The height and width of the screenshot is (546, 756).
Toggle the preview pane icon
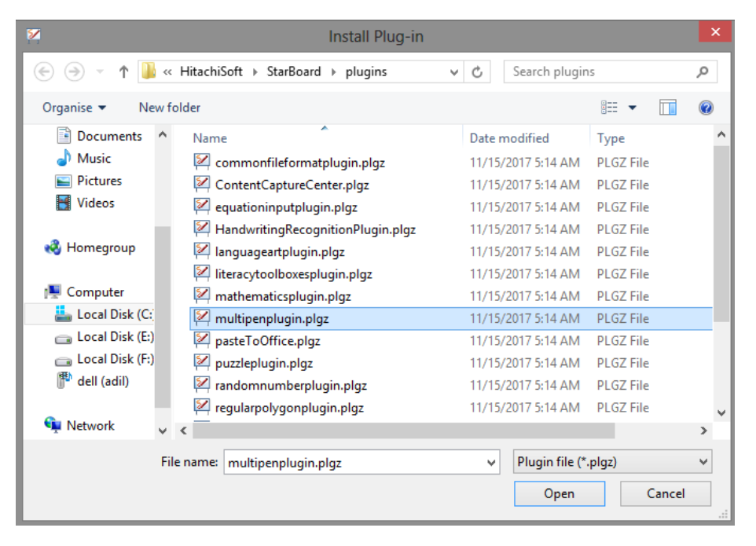point(668,108)
